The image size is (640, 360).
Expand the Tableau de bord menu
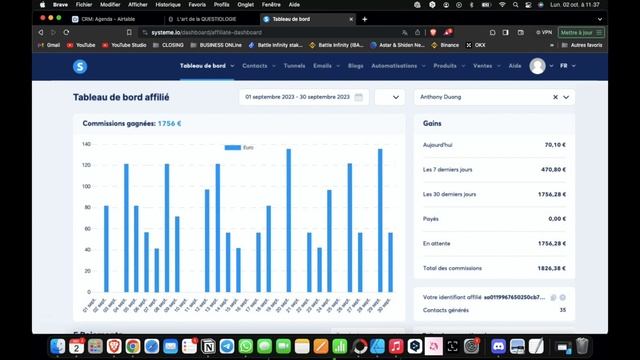click(x=207, y=66)
